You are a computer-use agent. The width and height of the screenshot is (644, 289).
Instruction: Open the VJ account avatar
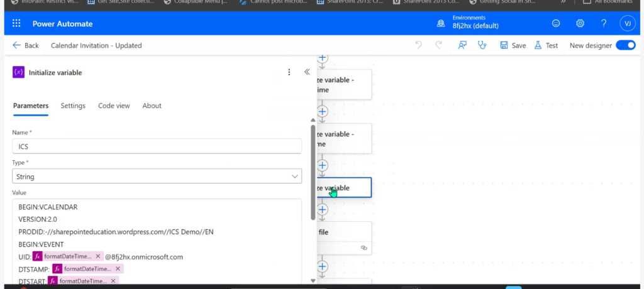628,23
